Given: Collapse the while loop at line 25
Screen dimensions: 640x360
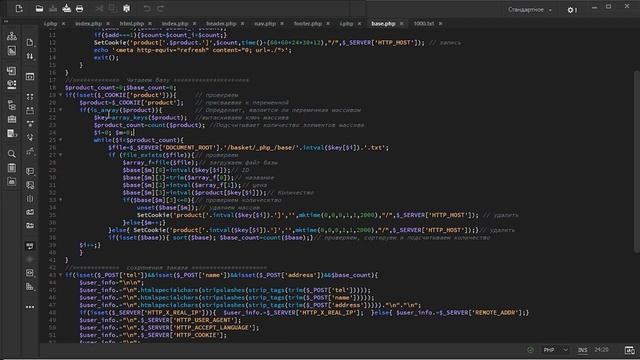Looking at the screenshot, I should pos(61,140).
